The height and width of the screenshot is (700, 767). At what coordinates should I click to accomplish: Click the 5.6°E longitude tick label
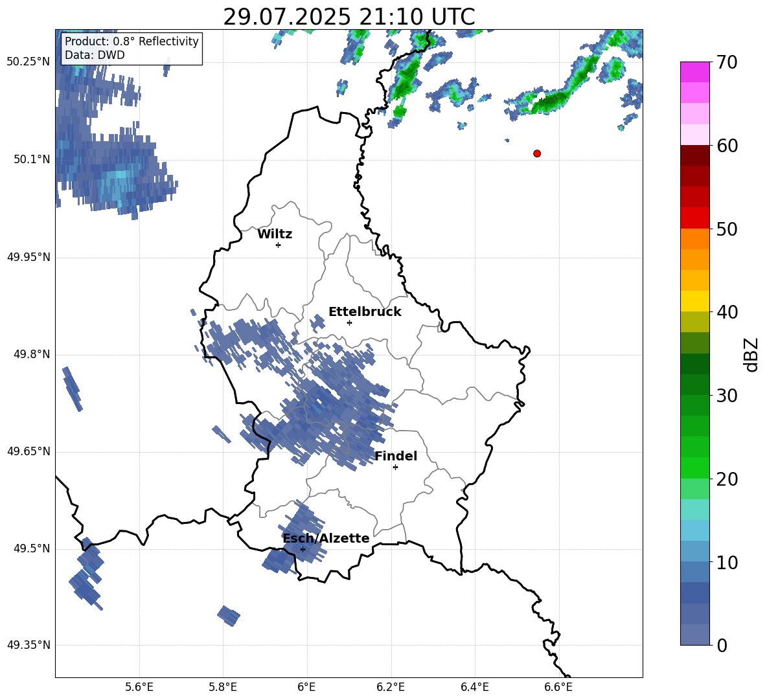(x=139, y=687)
